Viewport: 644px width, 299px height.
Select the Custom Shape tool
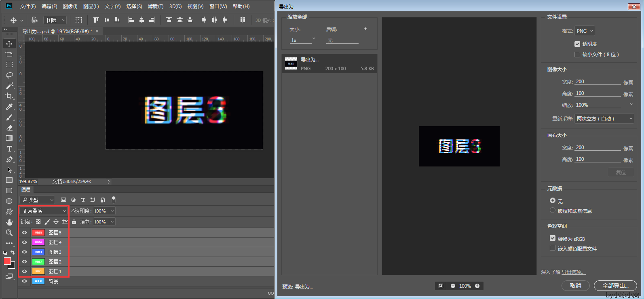(x=9, y=212)
